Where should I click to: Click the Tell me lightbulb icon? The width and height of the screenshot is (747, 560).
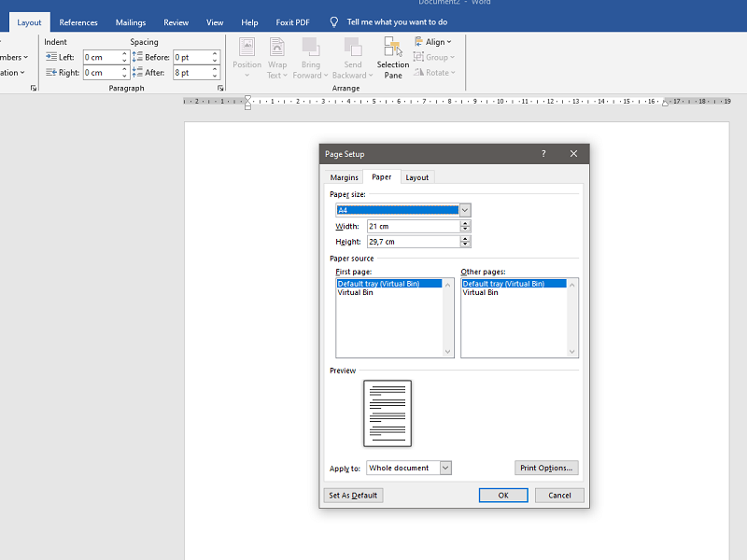[334, 22]
